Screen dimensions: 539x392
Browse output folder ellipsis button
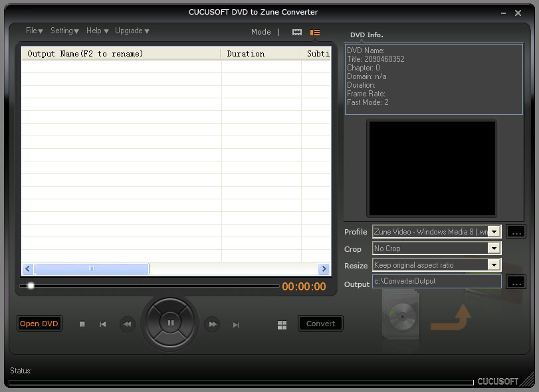[516, 282]
